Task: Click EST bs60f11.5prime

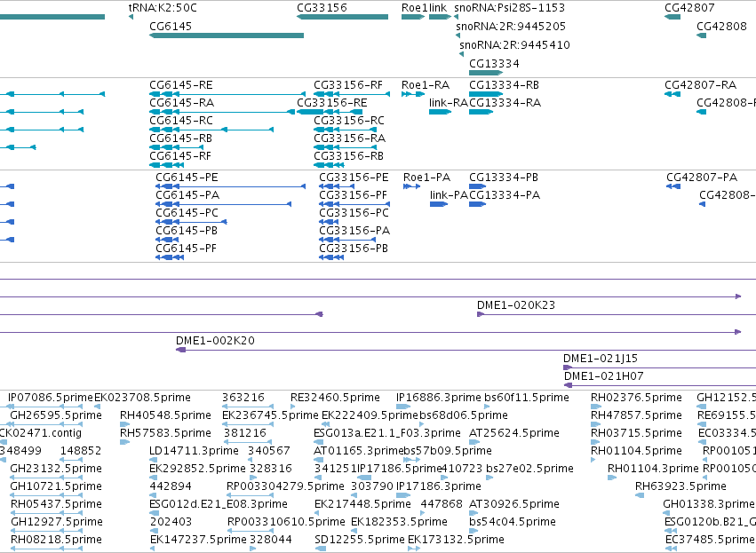Action: [527, 398]
